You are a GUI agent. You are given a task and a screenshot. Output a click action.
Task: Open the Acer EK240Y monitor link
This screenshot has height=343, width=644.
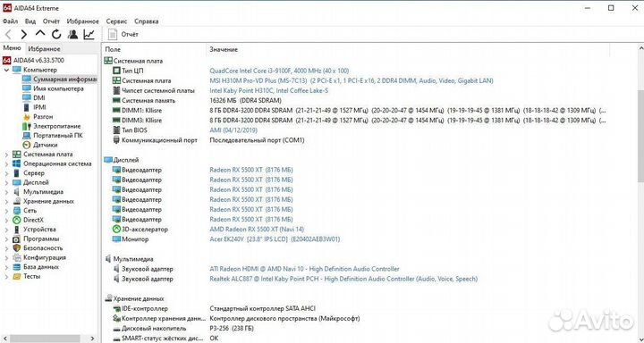pyautogui.click(x=275, y=239)
